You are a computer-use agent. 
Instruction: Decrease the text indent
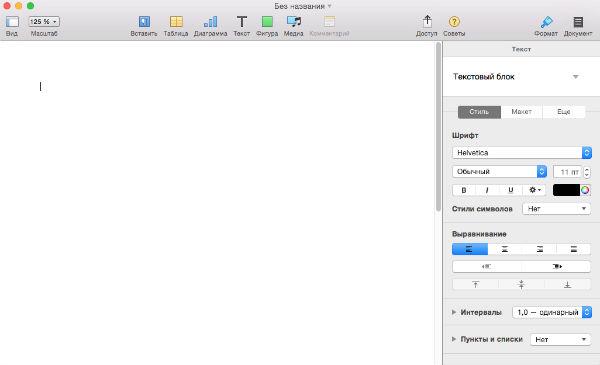487,266
